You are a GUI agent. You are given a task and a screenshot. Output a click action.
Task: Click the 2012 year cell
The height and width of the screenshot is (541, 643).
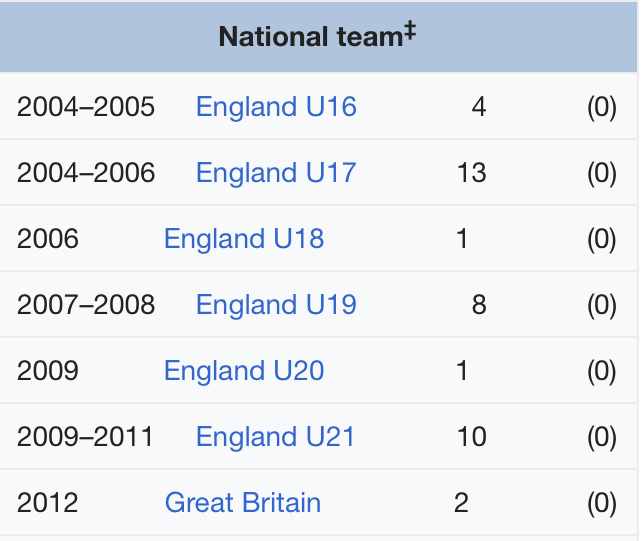48,503
